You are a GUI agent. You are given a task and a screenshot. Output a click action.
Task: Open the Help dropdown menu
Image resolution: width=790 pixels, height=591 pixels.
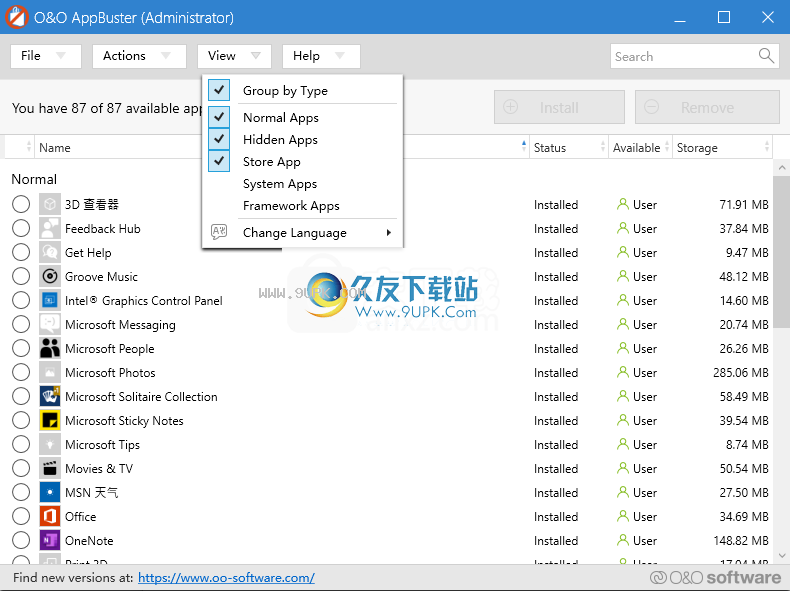(x=321, y=56)
